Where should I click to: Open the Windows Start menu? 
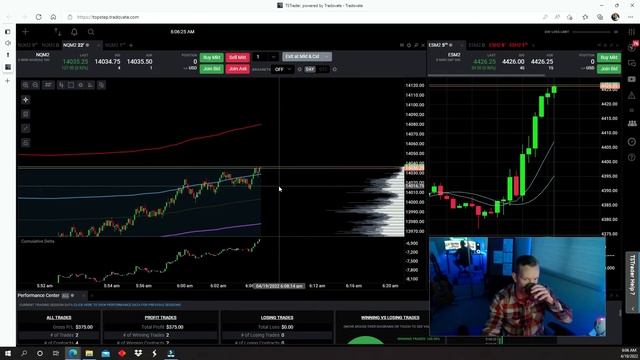click(x=8, y=353)
